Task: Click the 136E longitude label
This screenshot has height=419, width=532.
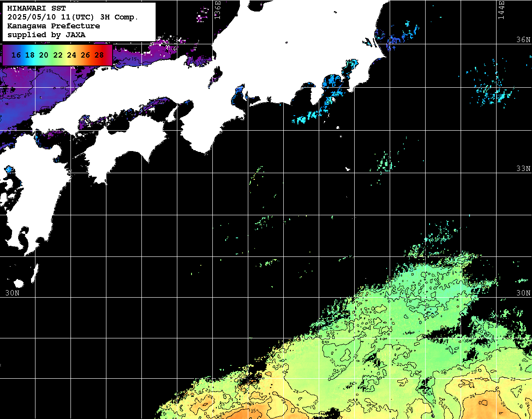Action: (217, 10)
